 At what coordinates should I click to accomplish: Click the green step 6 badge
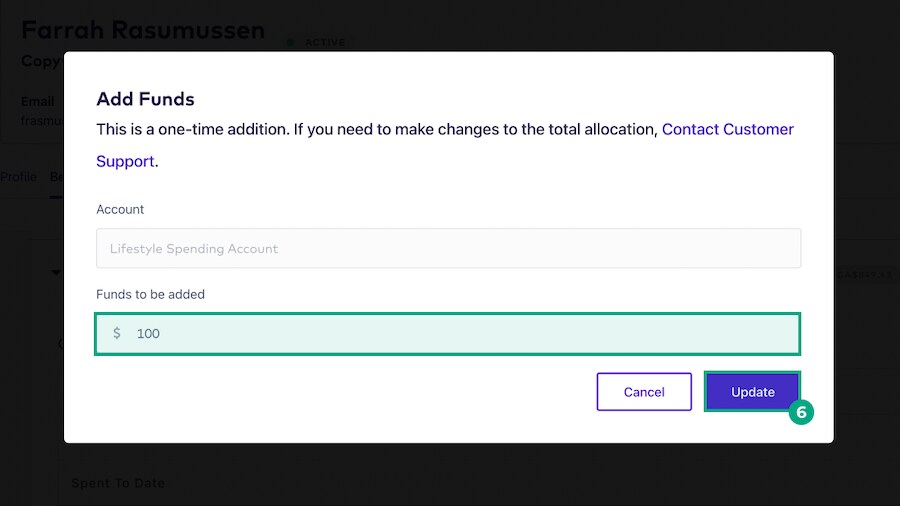801,412
